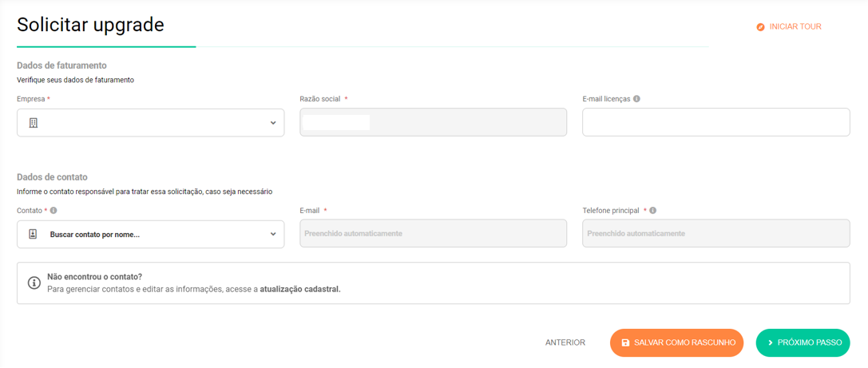Click the SALVAR COMO RASCUNHO button
This screenshot has width=868, height=368.
click(x=676, y=342)
